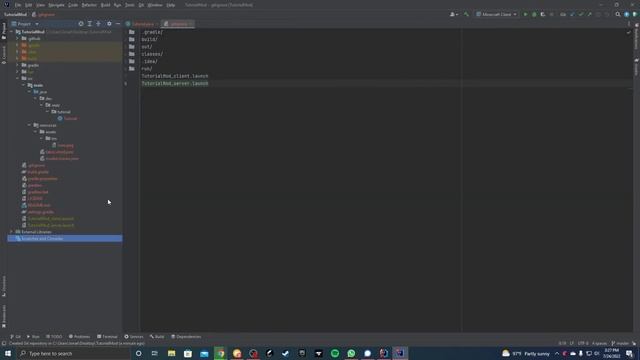
Task: Select TutorialMod_client.launch file in project tree
Action: click(48, 218)
